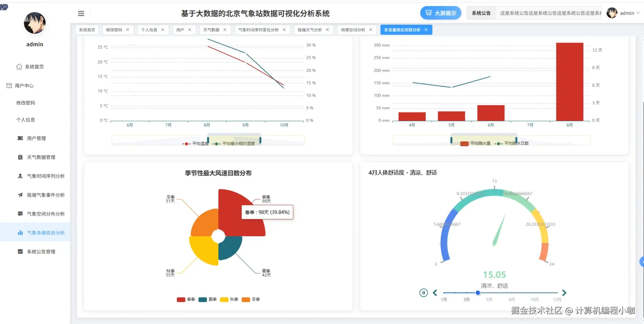The image size is (644, 324).
Task: Open 系统公告管理 sidebar icon
Action: pyautogui.click(x=20, y=252)
